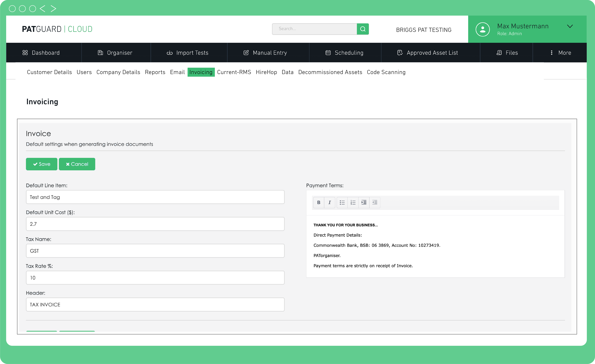Viewport: 595px width, 364px height.
Task: Toggle italic in Payment Terms editor
Action: coord(330,202)
